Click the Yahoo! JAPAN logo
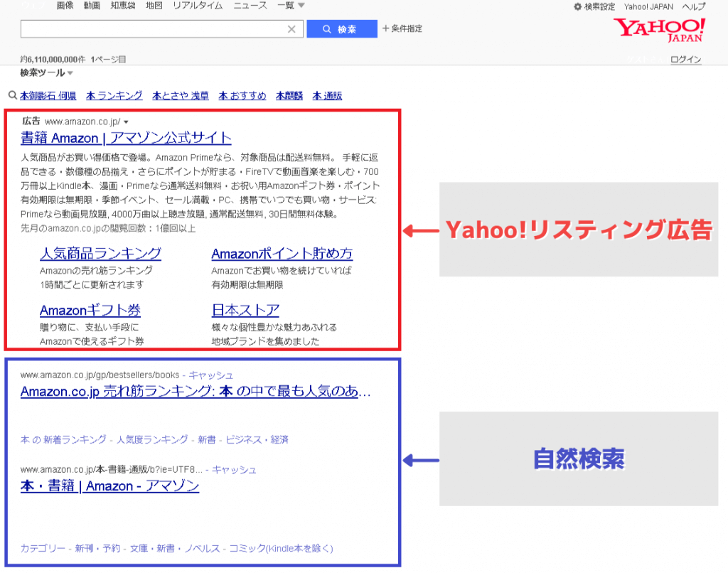 [659, 30]
